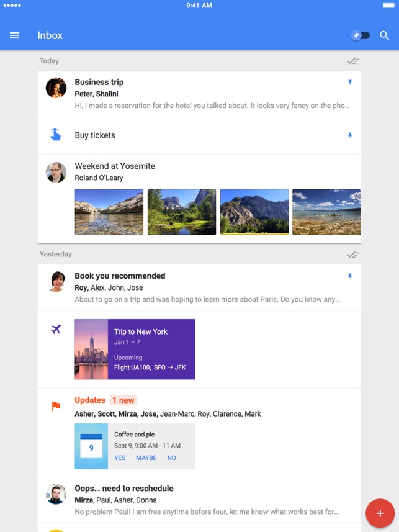The height and width of the screenshot is (532, 399).
Task: Open the first Yosemite lake photo
Action: [109, 212]
